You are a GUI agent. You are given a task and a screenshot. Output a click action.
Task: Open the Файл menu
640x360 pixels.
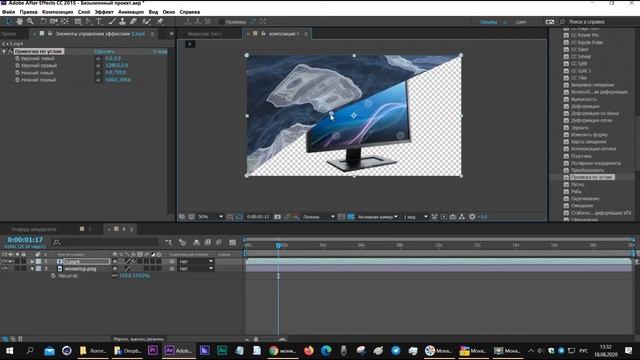point(8,12)
